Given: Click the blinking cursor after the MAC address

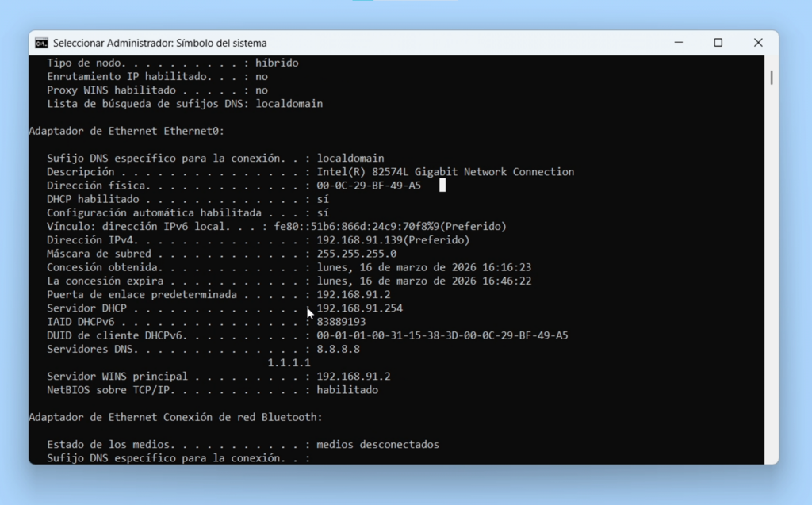Looking at the screenshot, I should point(442,185).
